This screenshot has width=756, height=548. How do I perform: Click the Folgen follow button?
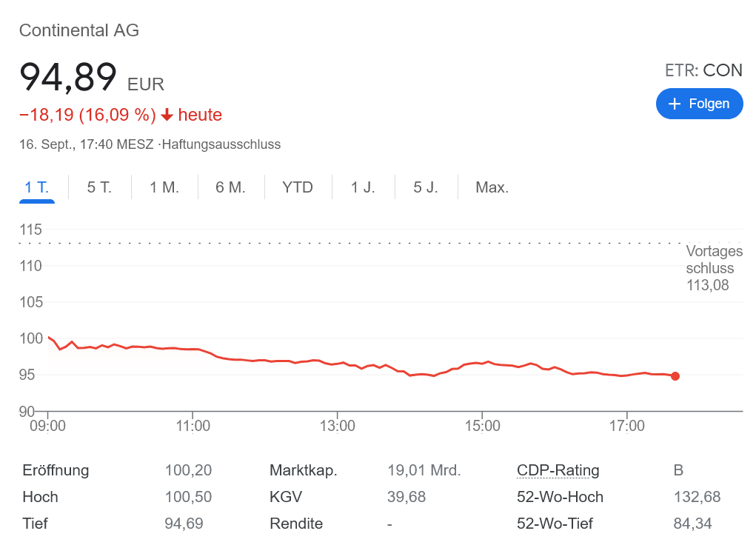pos(699,104)
